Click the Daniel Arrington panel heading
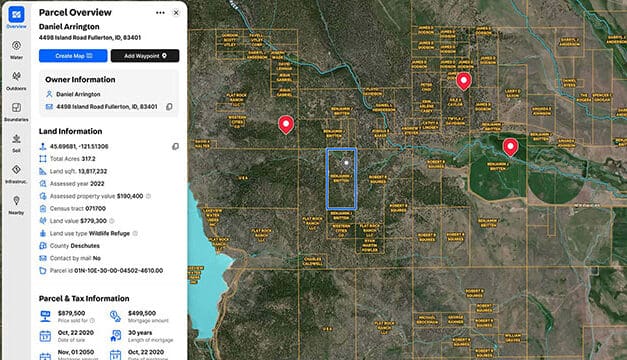This screenshot has width=627, height=360. pyautogui.click(x=69, y=27)
